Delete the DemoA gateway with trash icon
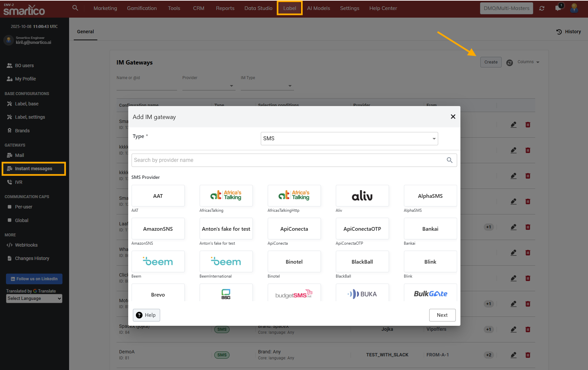This screenshot has height=370, width=588. pos(528,355)
